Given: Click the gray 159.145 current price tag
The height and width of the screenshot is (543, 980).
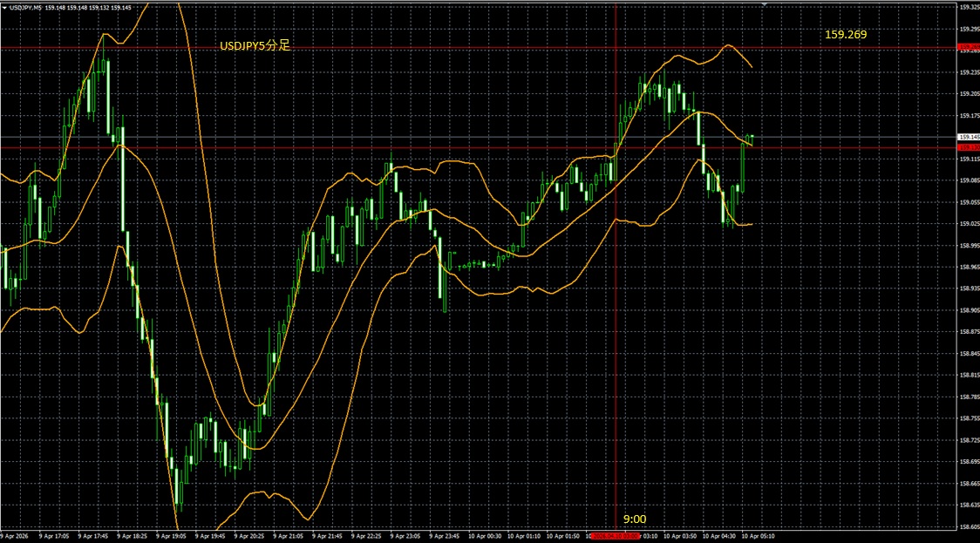Looking at the screenshot, I should [968, 137].
